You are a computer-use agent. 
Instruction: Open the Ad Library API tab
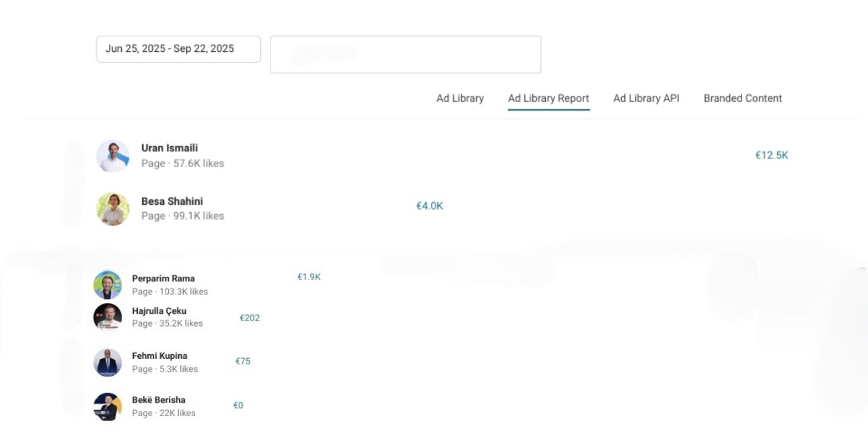click(x=646, y=98)
